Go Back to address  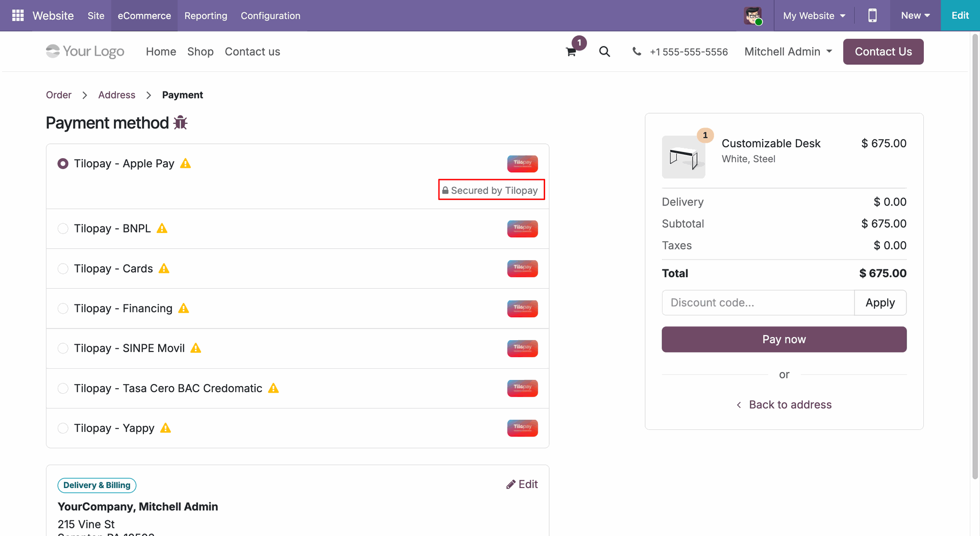(x=784, y=405)
